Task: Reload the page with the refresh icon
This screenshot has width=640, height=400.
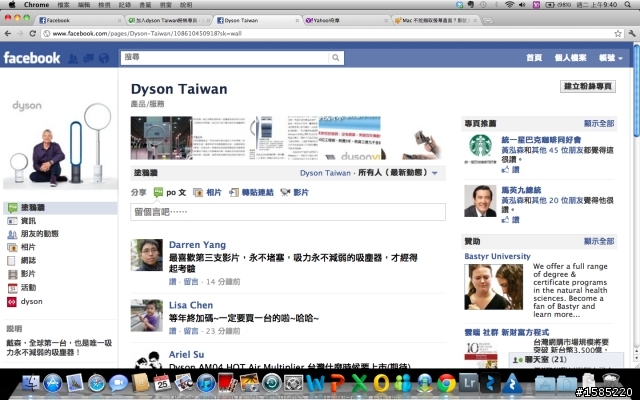Action: [x=33, y=33]
